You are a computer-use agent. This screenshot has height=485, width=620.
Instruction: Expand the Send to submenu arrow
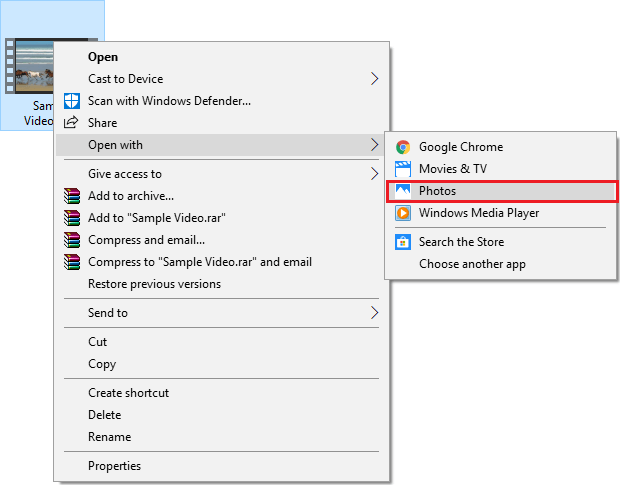click(374, 313)
